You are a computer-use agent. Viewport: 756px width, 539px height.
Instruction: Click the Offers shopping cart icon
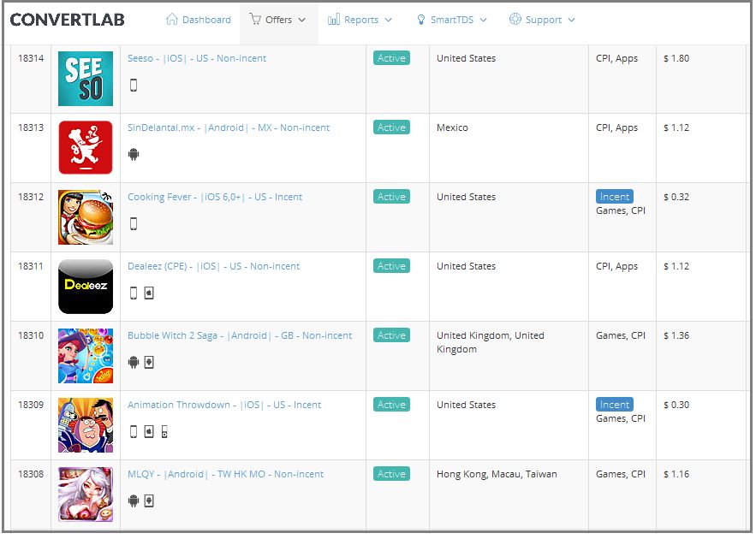(255, 20)
